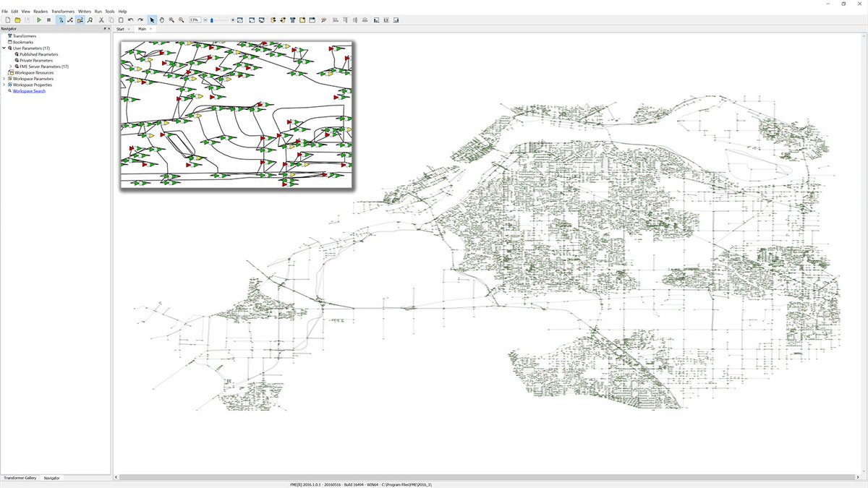Open the Readers menu

(41, 12)
